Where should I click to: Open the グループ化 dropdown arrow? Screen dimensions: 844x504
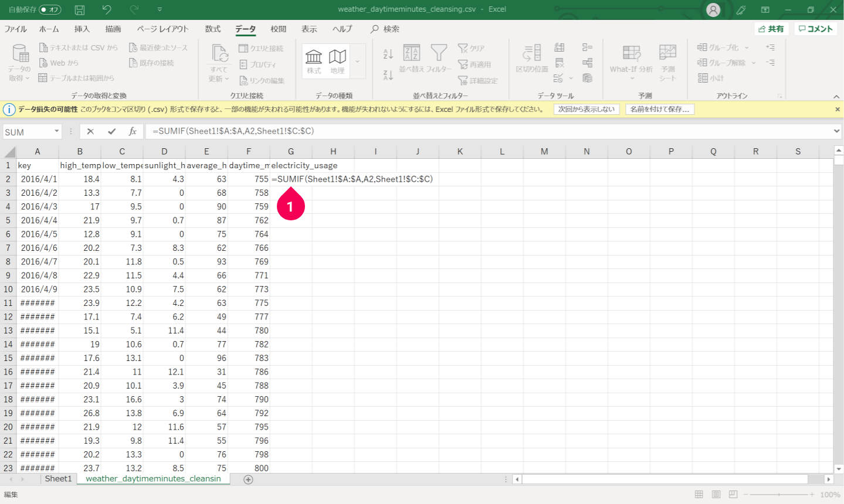pyautogui.click(x=747, y=47)
